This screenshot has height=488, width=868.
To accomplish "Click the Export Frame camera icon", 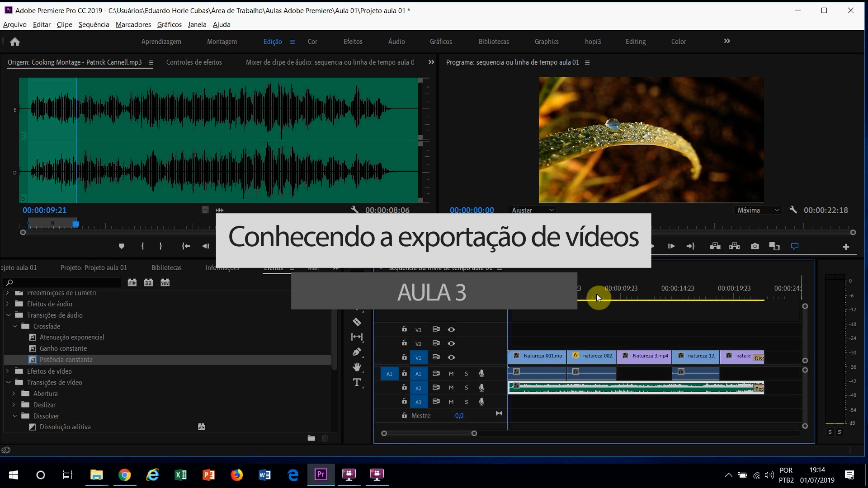I will pyautogui.click(x=755, y=246).
